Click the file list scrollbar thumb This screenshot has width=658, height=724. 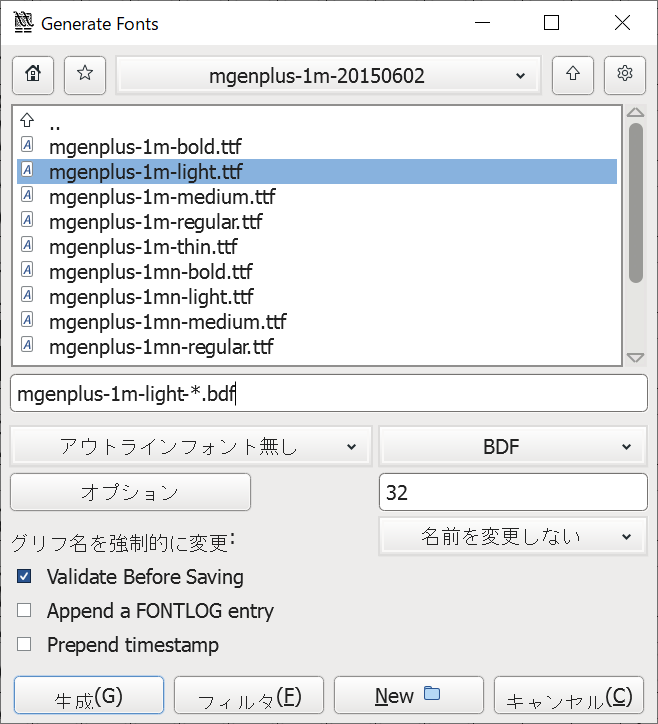point(636,202)
